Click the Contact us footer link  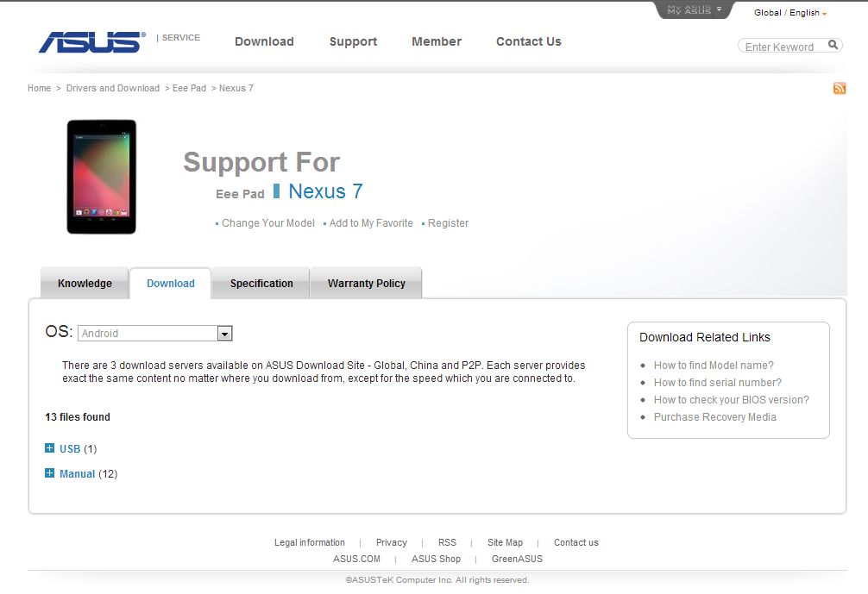click(576, 542)
